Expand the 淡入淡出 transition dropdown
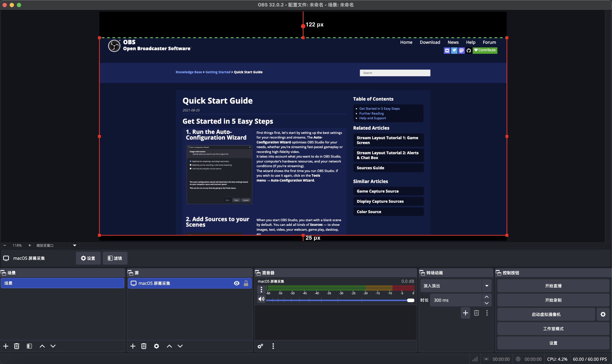This screenshot has width=612, height=364. click(x=486, y=286)
